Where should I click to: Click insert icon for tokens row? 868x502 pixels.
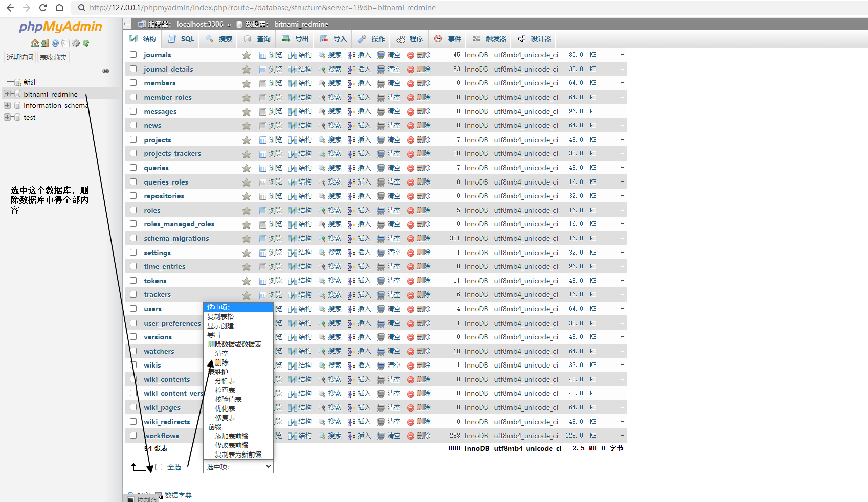point(351,281)
